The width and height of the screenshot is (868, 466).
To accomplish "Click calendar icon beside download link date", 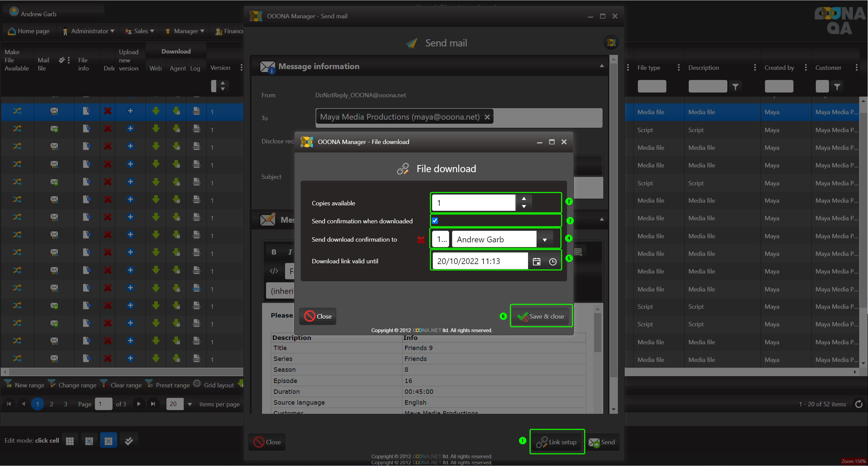I will point(536,261).
